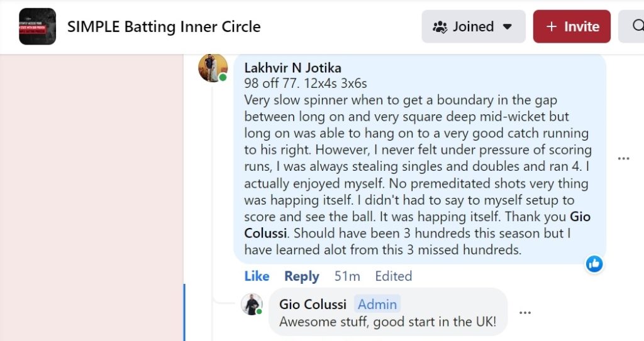Open more options beside Lakhvir's comment
This screenshot has width=644, height=341.
[x=623, y=159]
